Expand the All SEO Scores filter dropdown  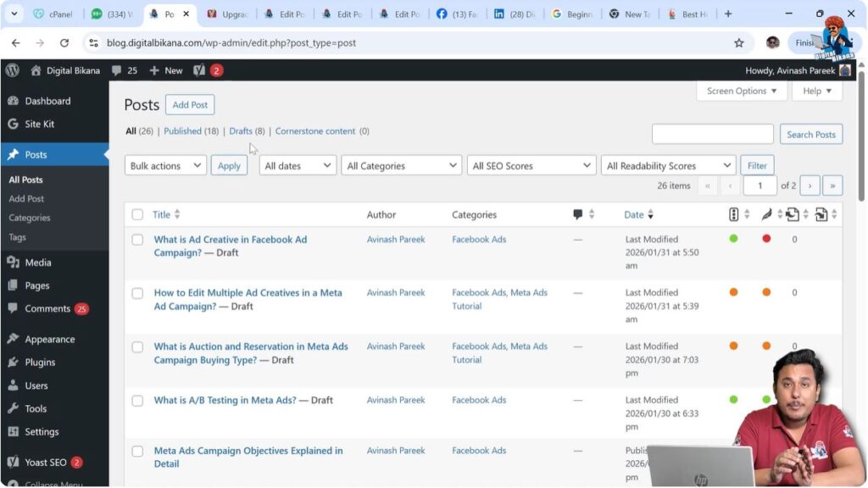tap(531, 165)
